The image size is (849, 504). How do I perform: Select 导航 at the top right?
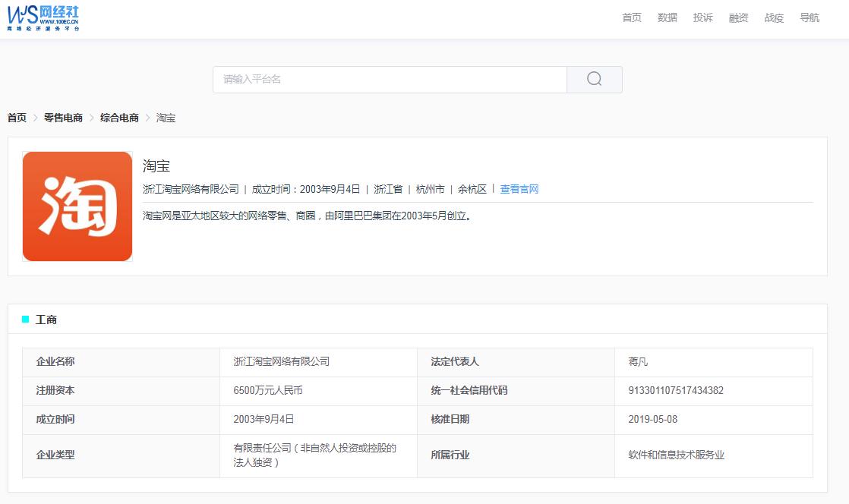[809, 17]
